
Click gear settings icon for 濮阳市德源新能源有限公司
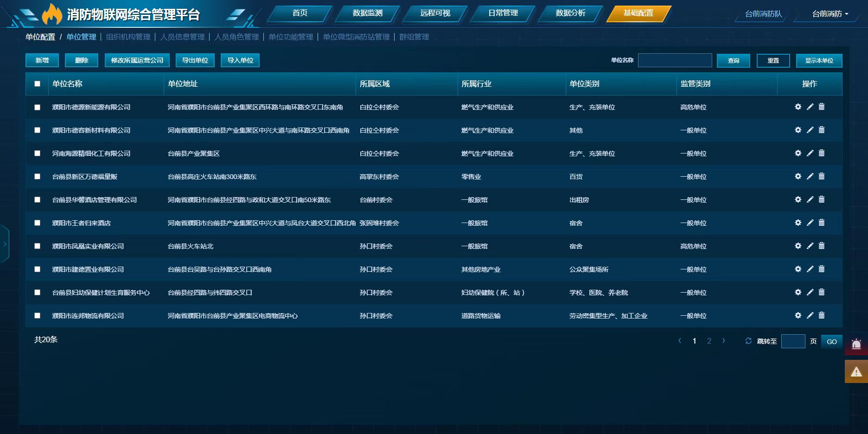point(798,107)
